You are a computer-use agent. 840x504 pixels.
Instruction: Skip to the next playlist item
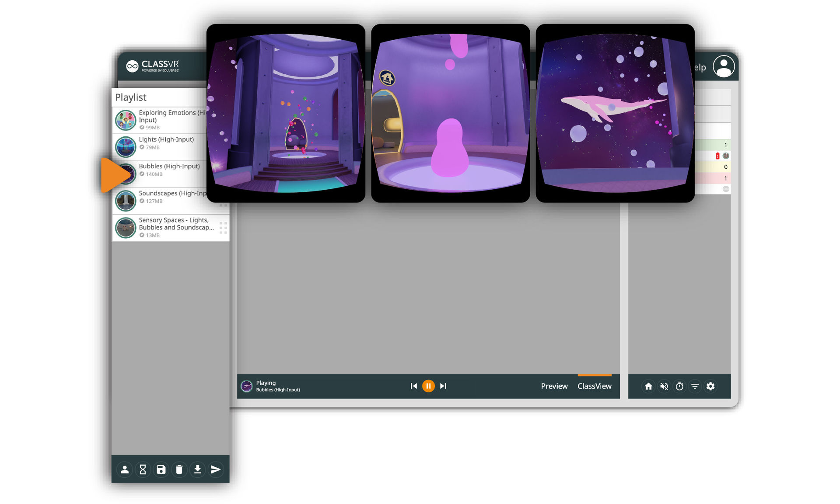tap(443, 386)
